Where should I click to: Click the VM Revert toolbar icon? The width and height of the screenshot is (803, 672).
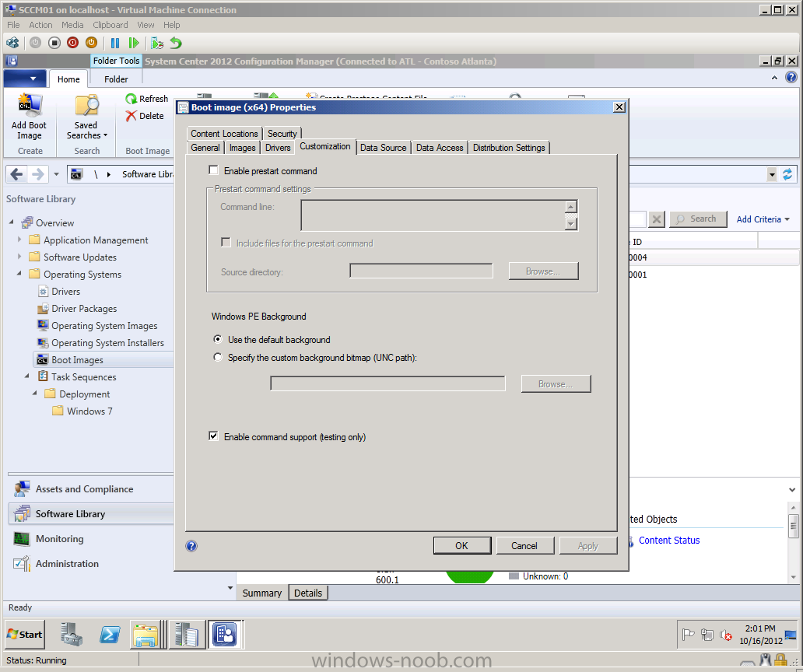(176, 43)
